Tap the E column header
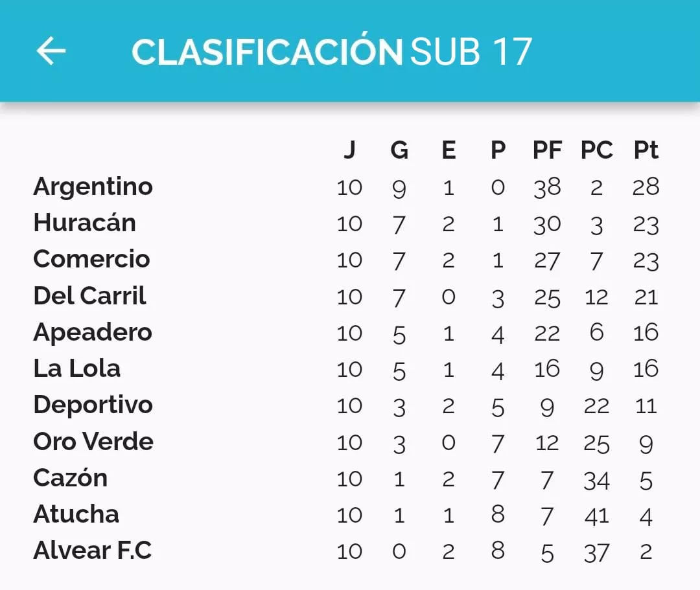The image size is (700, 590). (449, 150)
